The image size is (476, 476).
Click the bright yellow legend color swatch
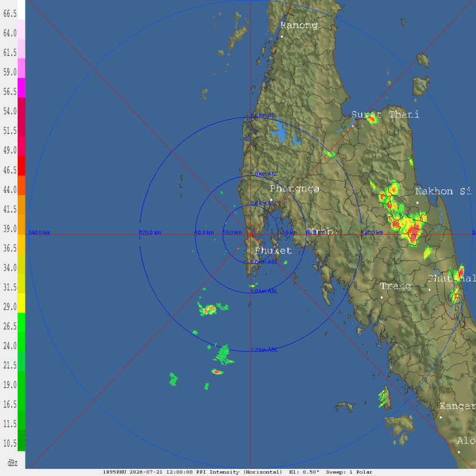[21, 303]
